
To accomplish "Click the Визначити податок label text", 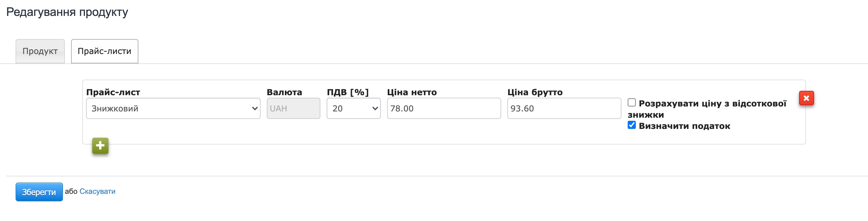I will point(684,126).
